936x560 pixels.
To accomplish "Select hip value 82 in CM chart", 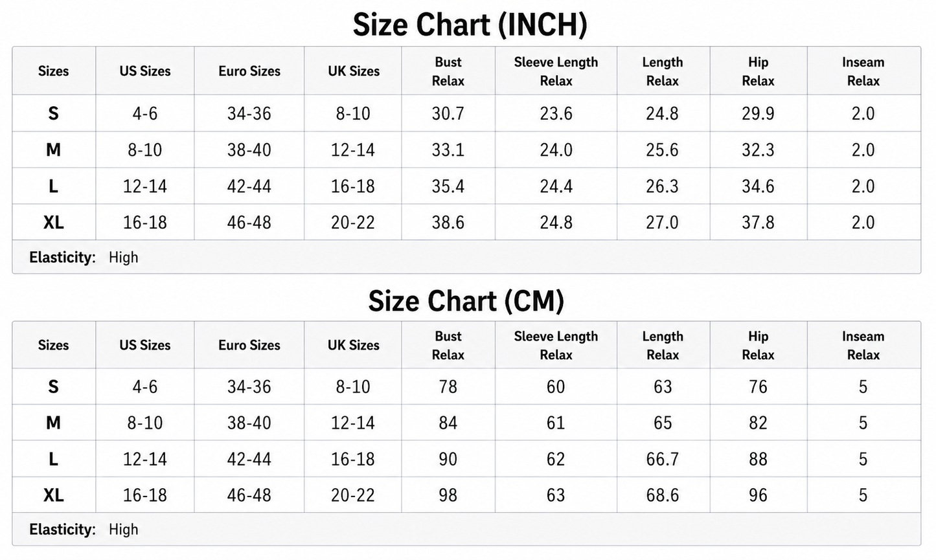I will [x=759, y=423].
